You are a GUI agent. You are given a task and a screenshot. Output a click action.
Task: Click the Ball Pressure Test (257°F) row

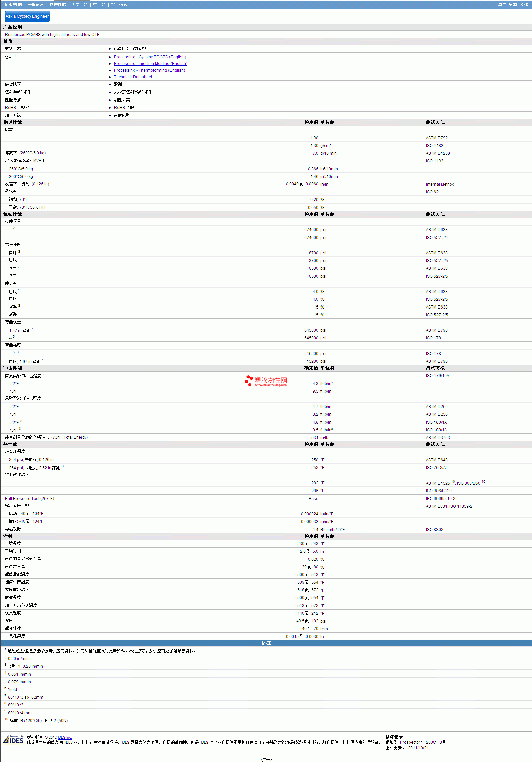pos(266,499)
